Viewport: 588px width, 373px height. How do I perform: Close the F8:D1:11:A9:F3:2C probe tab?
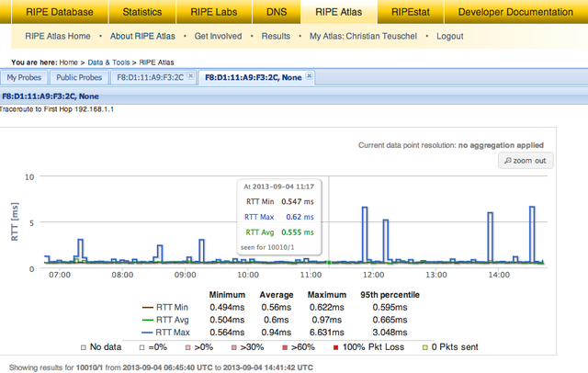(190, 75)
